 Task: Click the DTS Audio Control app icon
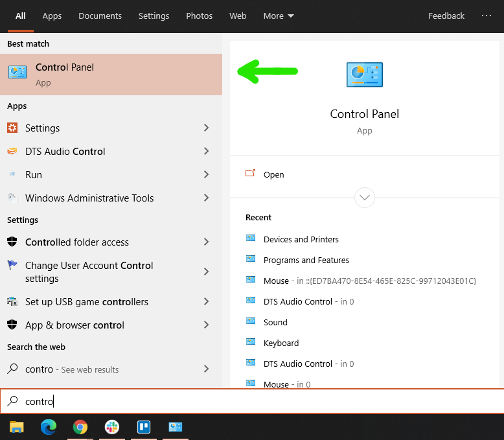12,152
